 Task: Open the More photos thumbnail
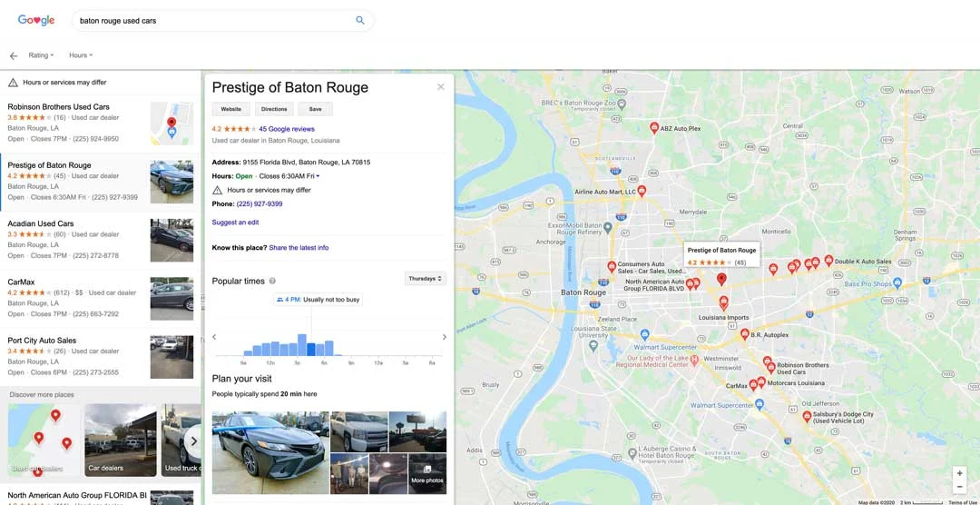click(x=427, y=474)
